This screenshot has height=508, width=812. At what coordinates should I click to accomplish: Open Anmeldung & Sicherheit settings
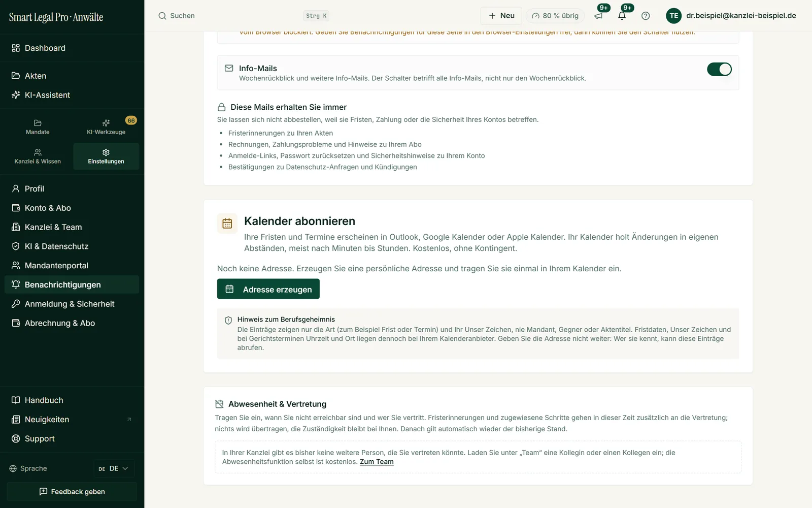(x=72, y=304)
